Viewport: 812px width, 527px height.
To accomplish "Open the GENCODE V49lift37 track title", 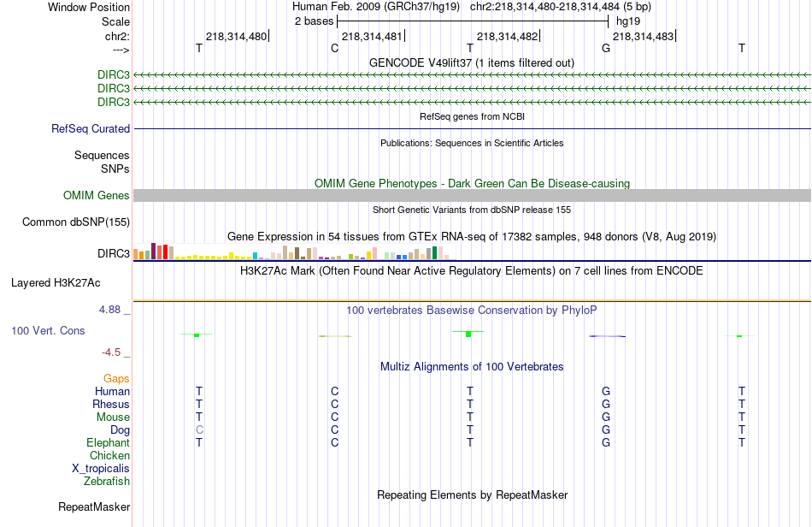I will [x=471, y=62].
